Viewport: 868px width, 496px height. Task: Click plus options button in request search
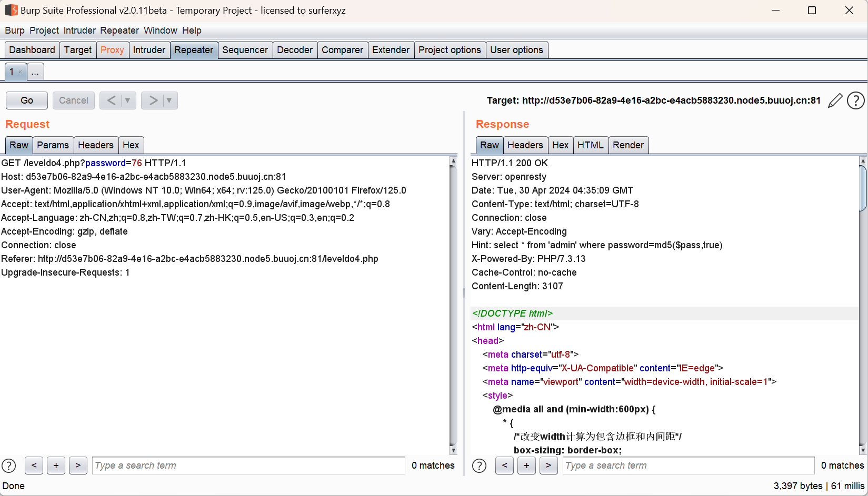click(x=56, y=465)
